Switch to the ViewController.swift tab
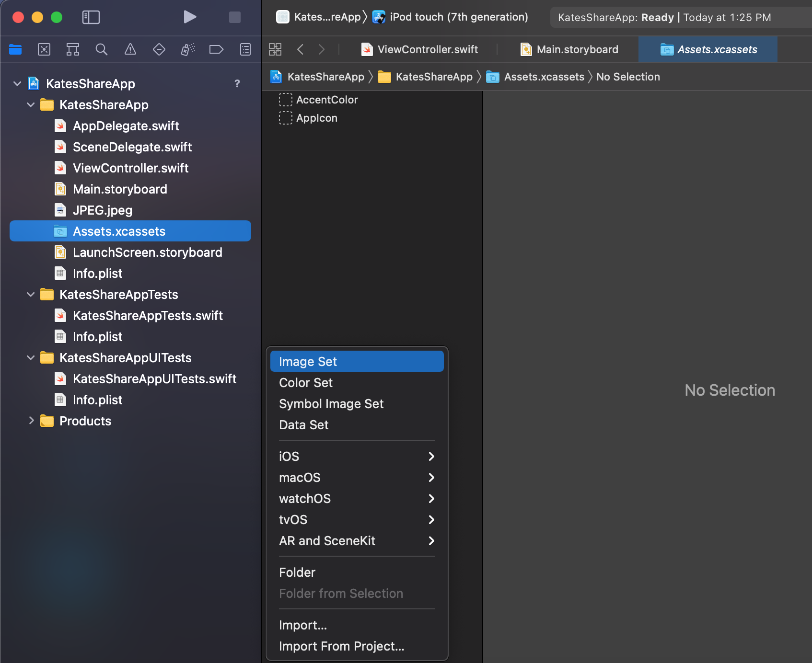 [x=419, y=49]
